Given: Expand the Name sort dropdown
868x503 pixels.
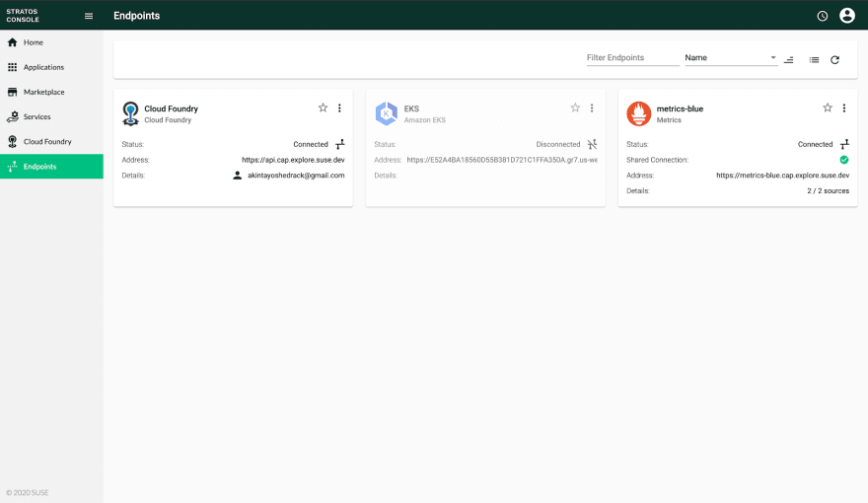Looking at the screenshot, I should (731, 57).
